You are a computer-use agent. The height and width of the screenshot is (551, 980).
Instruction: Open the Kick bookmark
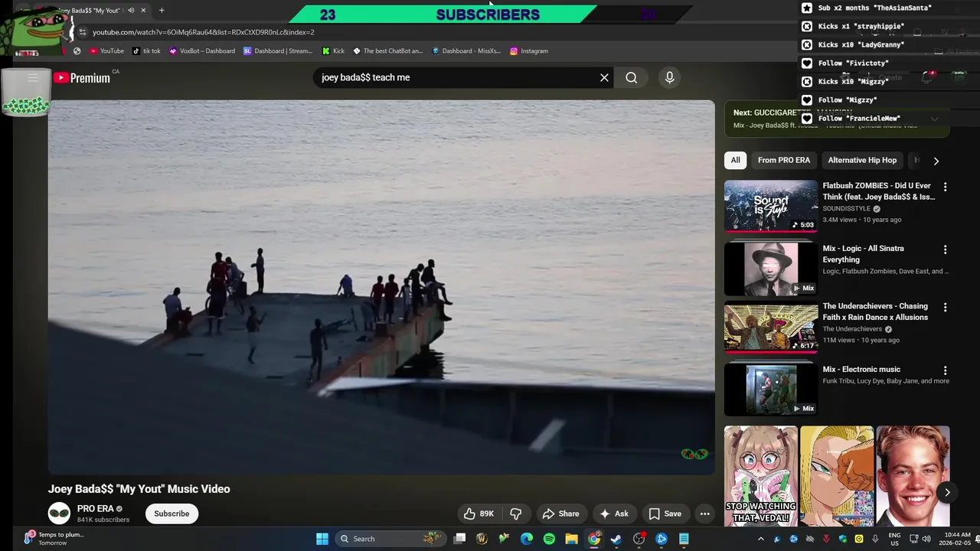pos(333,51)
